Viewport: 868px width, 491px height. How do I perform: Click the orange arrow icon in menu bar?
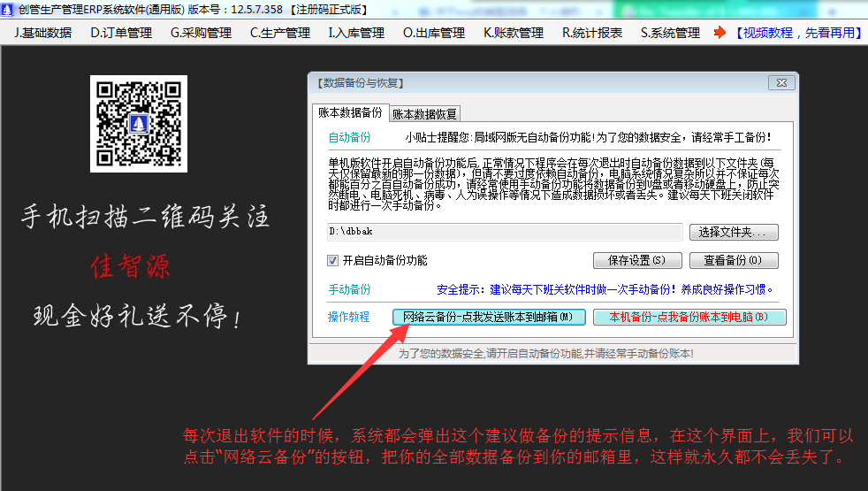coord(720,33)
